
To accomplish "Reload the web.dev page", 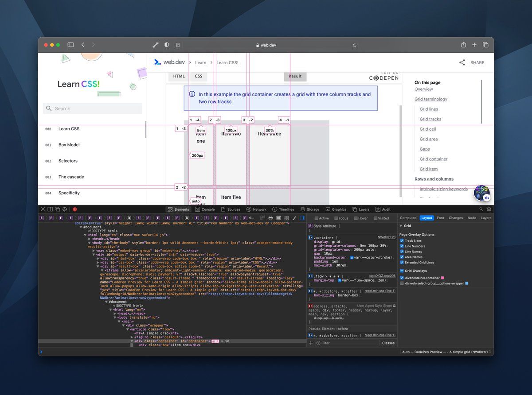I will (x=355, y=45).
